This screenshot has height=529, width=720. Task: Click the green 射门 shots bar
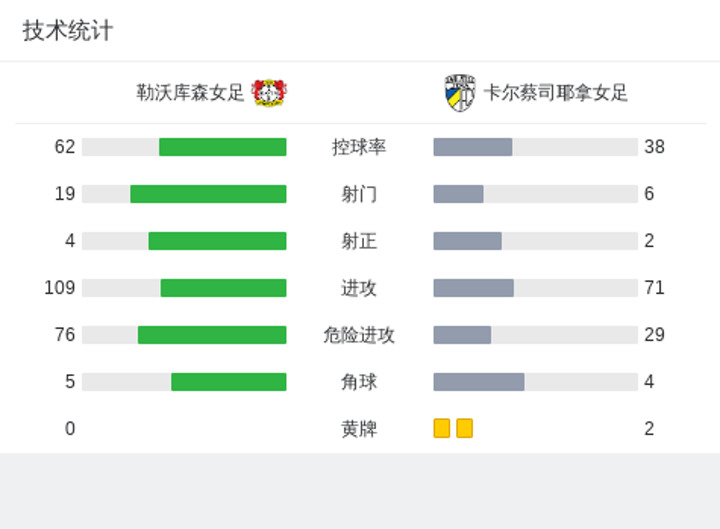click(208, 194)
